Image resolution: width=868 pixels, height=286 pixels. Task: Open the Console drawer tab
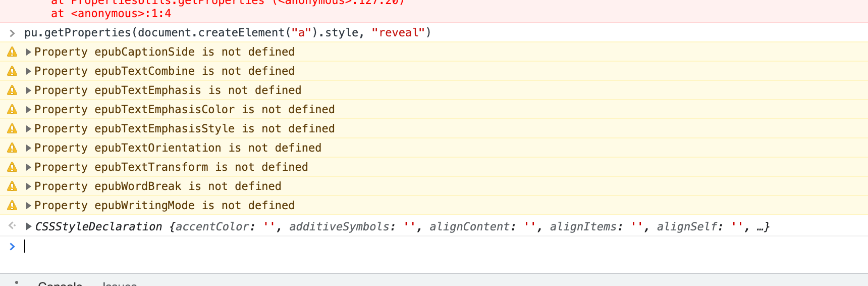(x=60, y=283)
